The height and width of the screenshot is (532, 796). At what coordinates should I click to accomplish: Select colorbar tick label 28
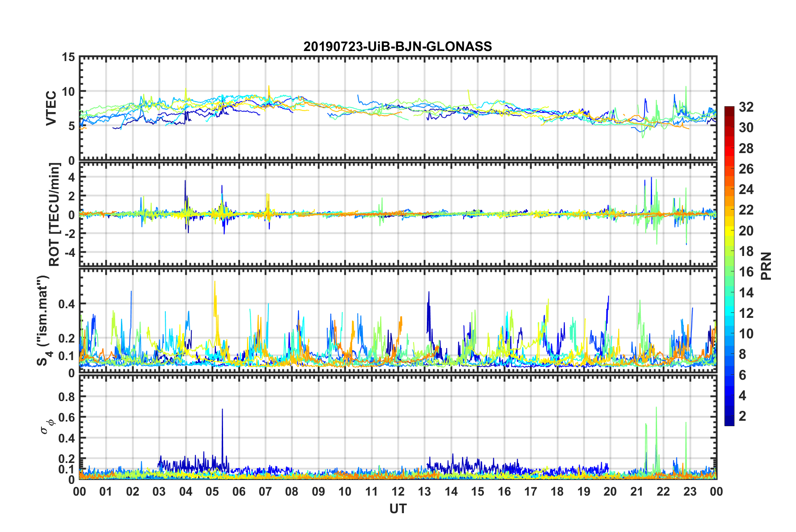point(746,148)
